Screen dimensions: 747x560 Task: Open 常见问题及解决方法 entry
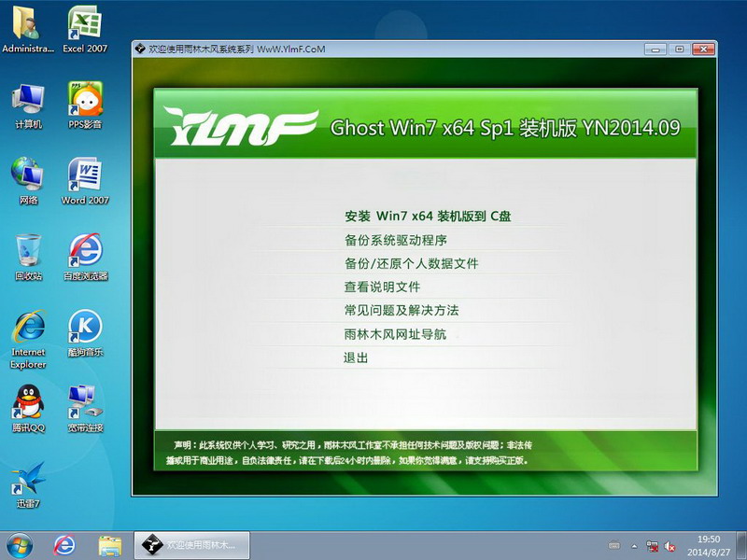coord(402,311)
